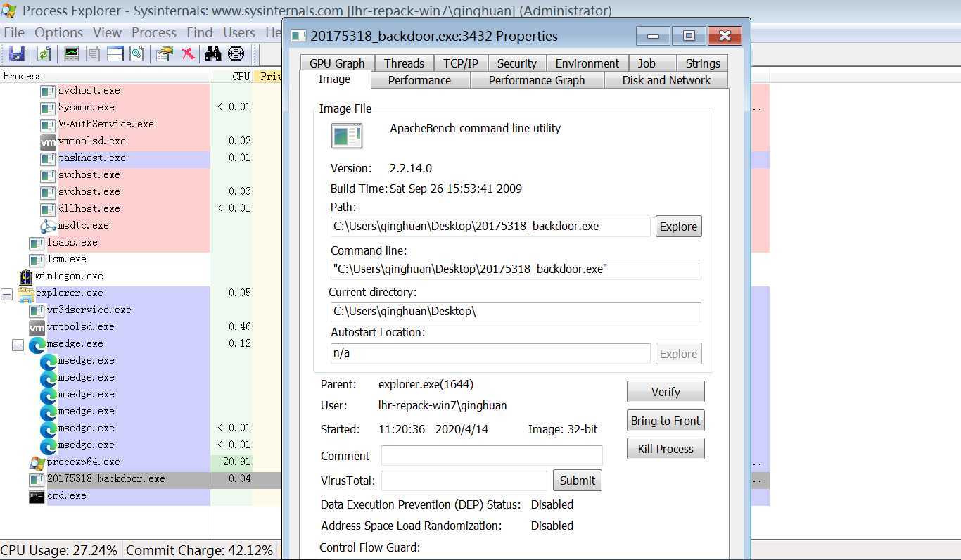This screenshot has height=560, width=961.
Task: Click the parent msedge.exe Edge icon
Action: tap(37, 344)
